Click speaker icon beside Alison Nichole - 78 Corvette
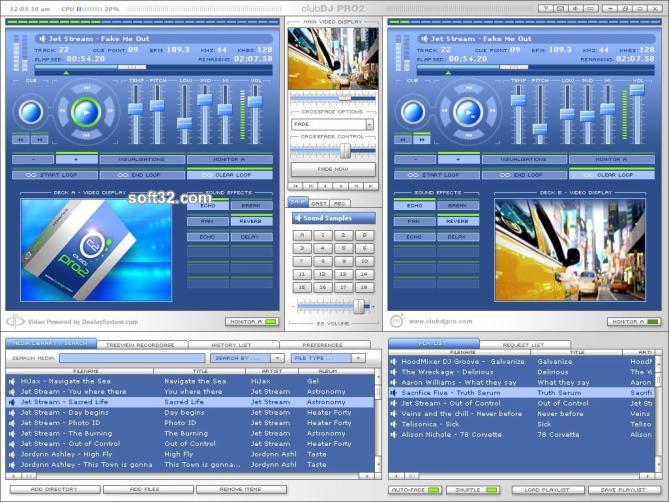This screenshot has width=669, height=502. pos(393,435)
